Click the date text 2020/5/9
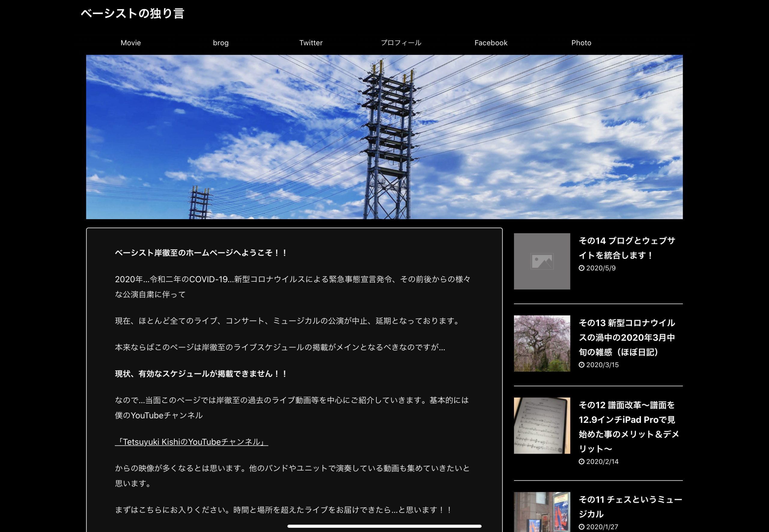769x532 pixels. [x=601, y=268]
